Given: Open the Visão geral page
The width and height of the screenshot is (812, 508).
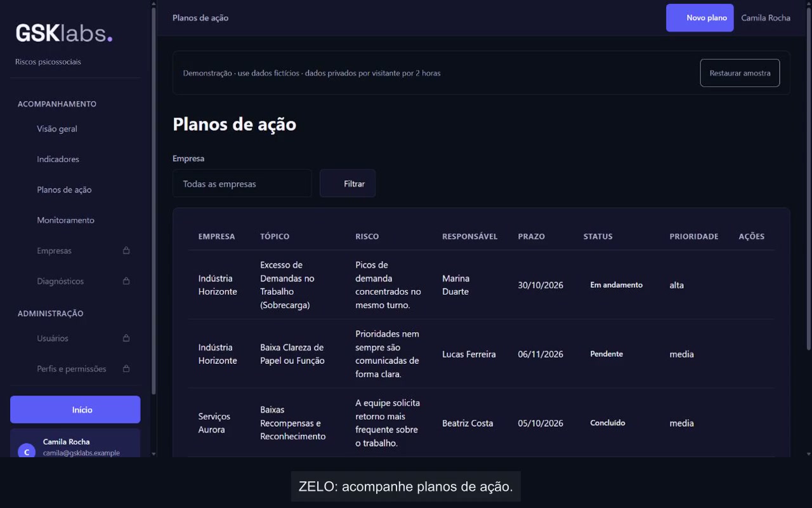Looking at the screenshot, I should coord(57,129).
